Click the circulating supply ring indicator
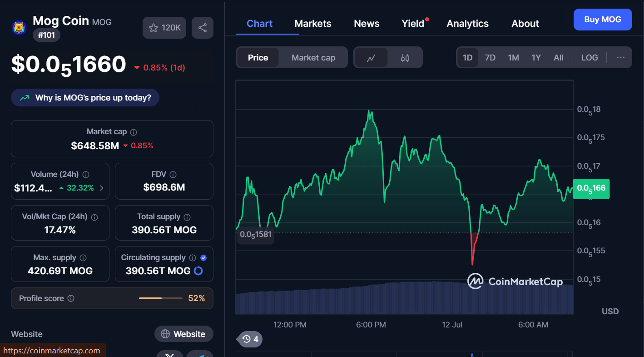Viewport: 644px width, 357px height. (198, 271)
